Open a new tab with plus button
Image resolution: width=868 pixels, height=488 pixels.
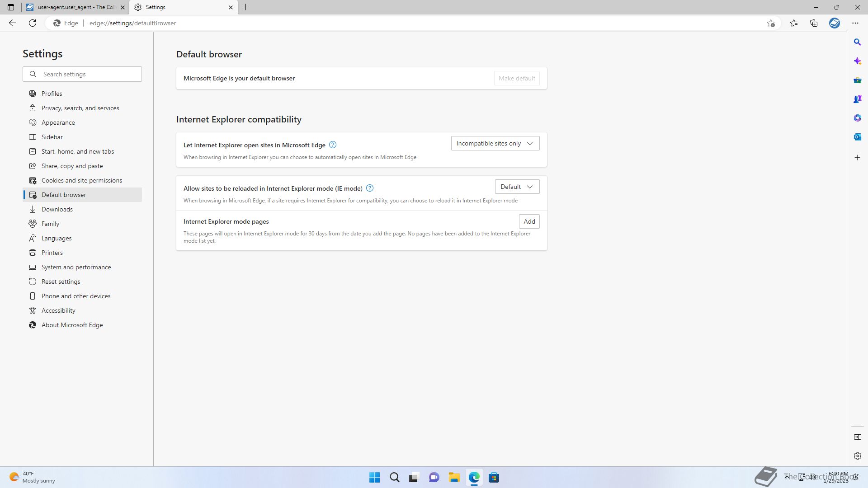246,7
